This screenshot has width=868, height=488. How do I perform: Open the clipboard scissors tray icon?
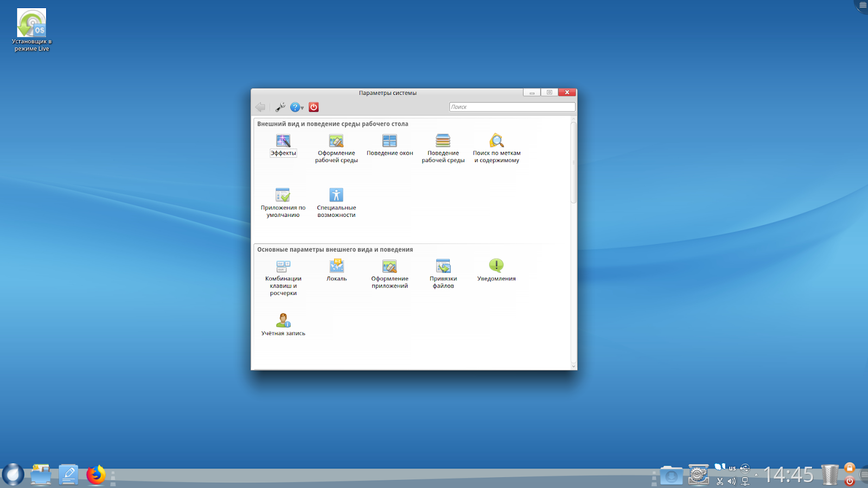pyautogui.click(x=720, y=481)
